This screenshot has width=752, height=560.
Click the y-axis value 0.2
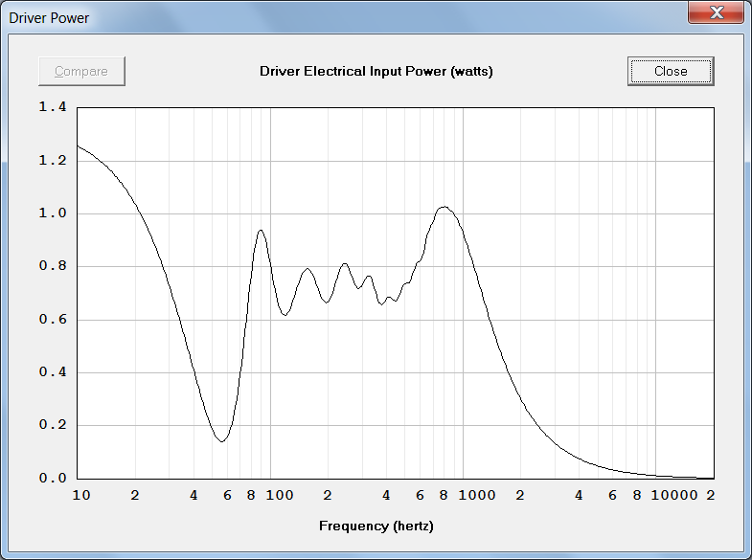coord(53,425)
